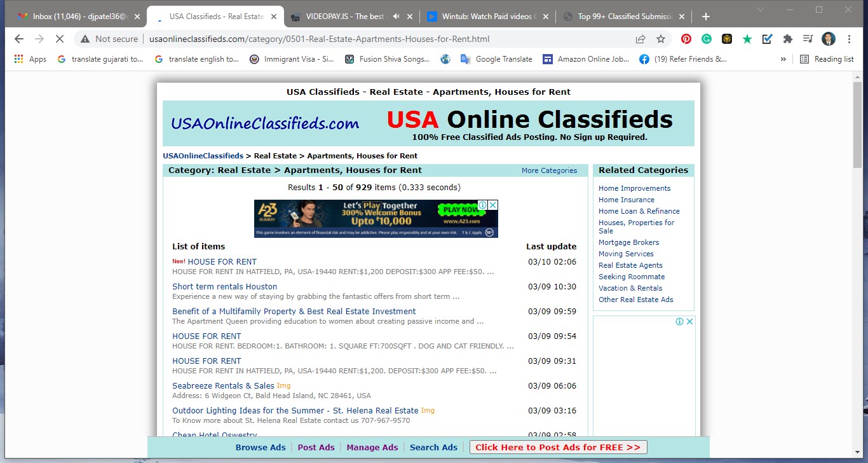This screenshot has height=463, width=868.
Task: Click Manage Ads in the bottom bar
Action: (x=372, y=447)
